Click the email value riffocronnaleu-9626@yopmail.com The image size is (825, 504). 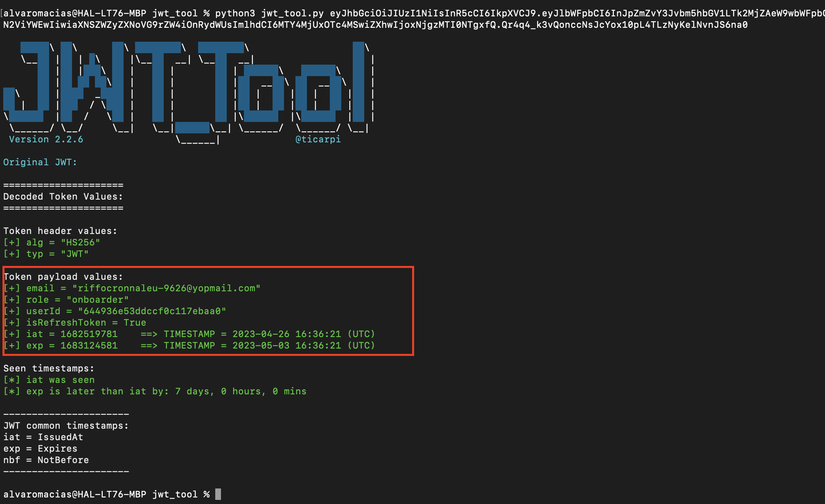coord(167,288)
